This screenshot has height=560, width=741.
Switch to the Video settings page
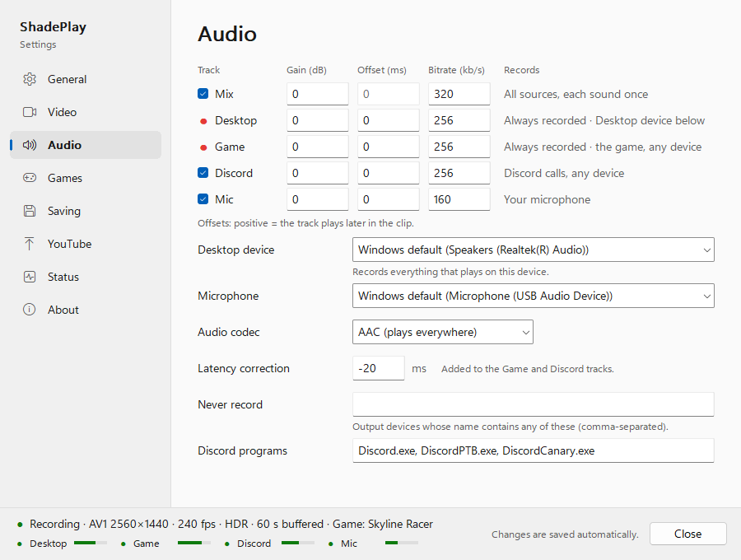pyautogui.click(x=86, y=112)
